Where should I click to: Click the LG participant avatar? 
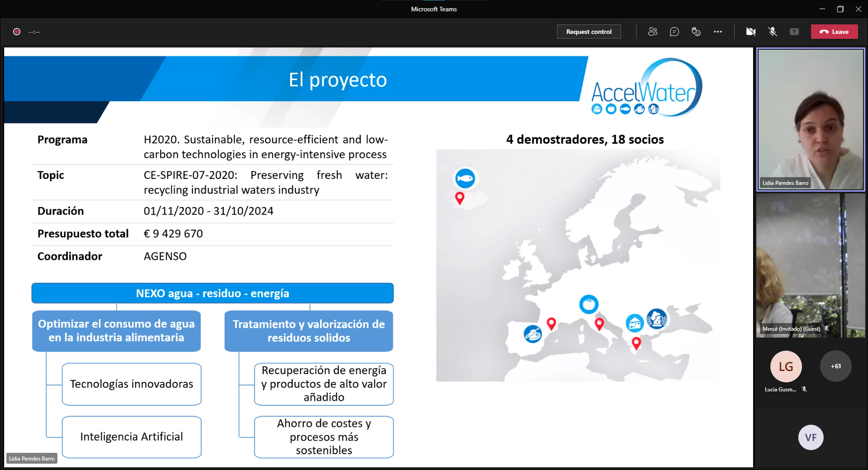pos(786,367)
